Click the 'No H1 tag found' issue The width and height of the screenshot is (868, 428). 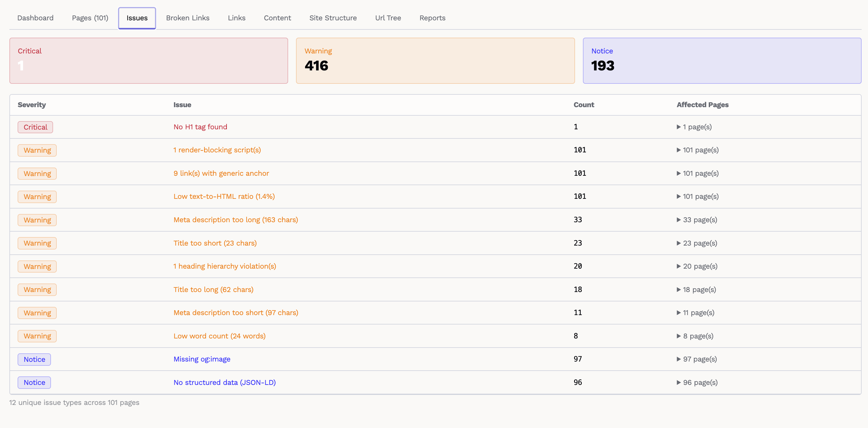(x=200, y=127)
